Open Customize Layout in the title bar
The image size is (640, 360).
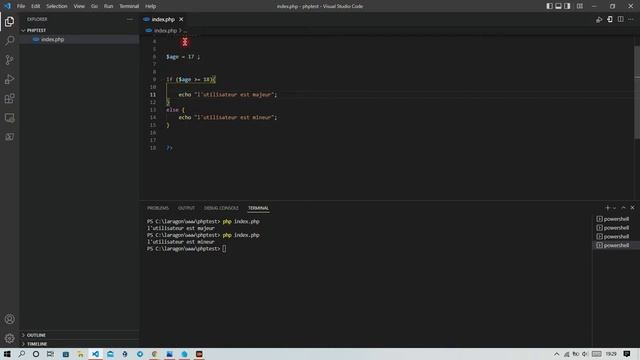pos(580,6)
